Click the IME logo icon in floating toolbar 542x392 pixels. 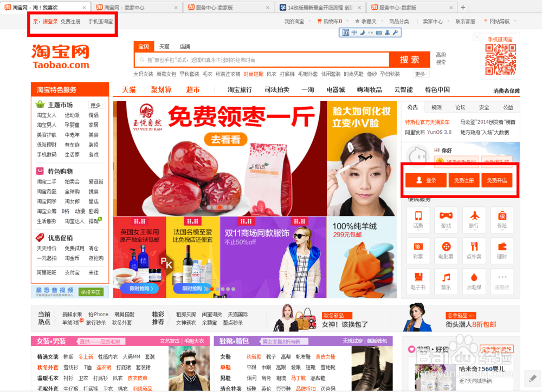346,32
